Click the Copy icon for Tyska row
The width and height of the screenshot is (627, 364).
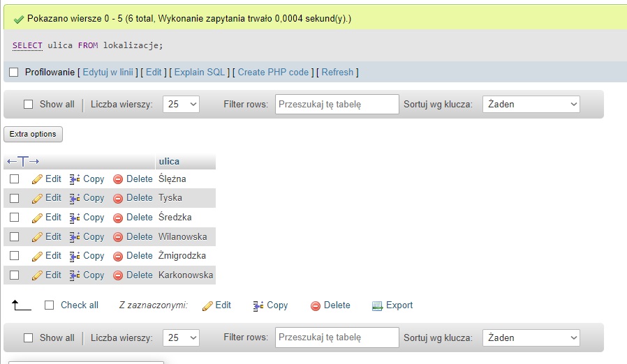coord(75,198)
